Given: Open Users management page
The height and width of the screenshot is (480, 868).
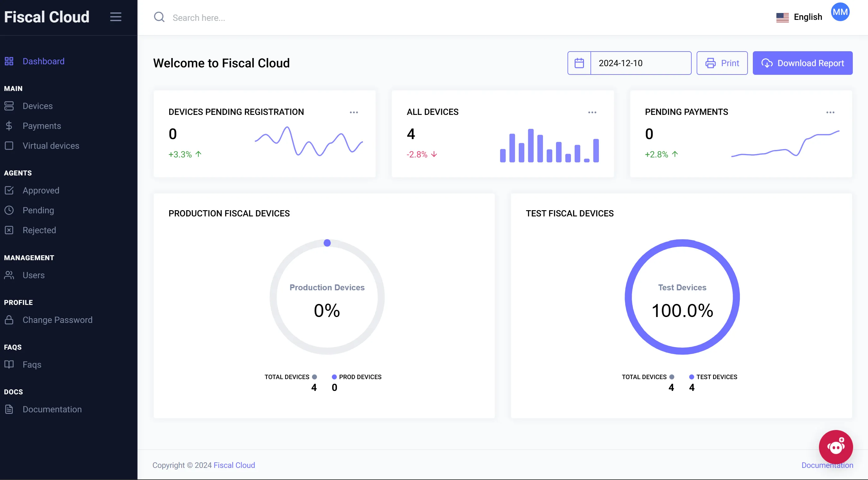Looking at the screenshot, I should [x=33, y=275].
